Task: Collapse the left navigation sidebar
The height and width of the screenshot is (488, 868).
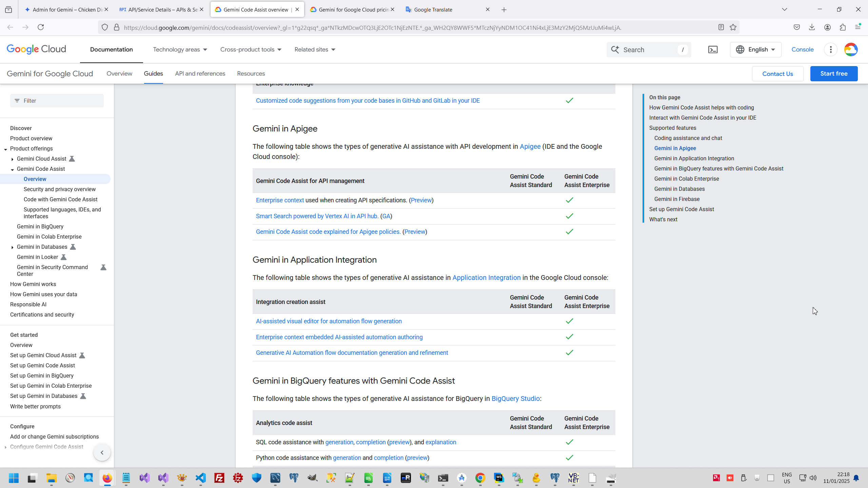Action: 102,452
